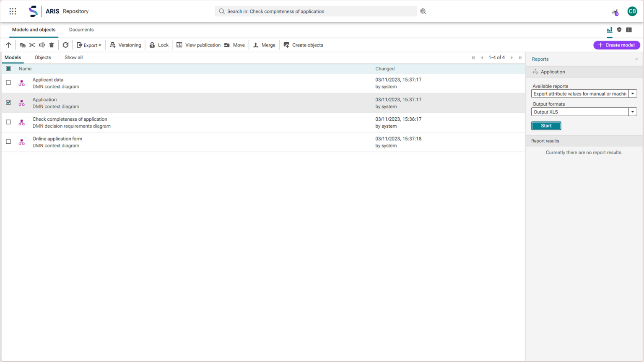
Task: Switch to the Documents tab
Action: 81,30
